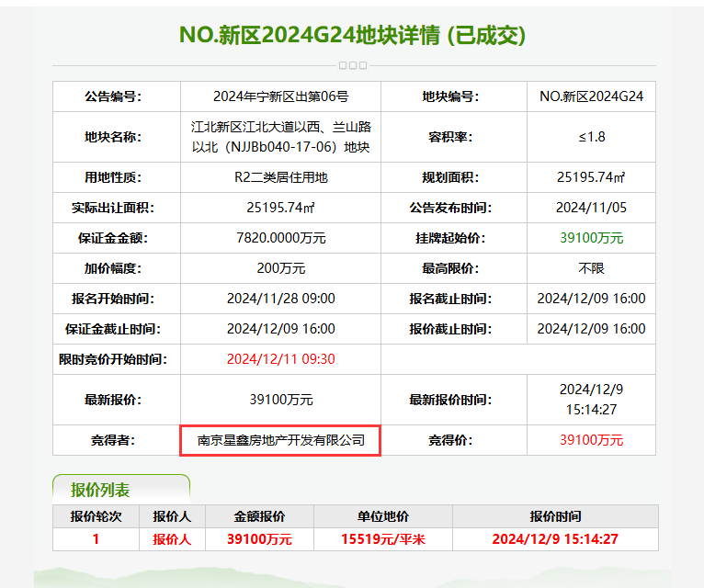Click the plot number value NO.新区2024G24
The height and width of the screenshot is (588, 704).
click(x=591, y=96)
